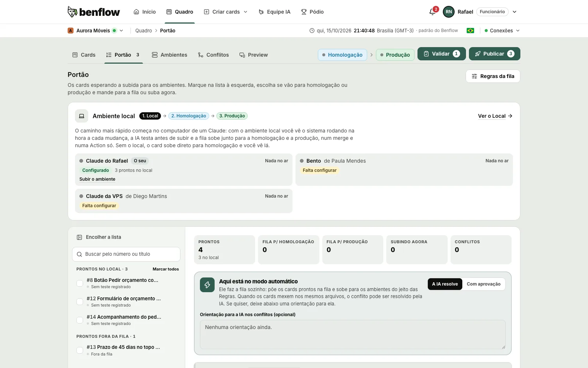Image resolution: width=588 pixels, height=368 pixels.
Task: Click the Preview screen icon
Action: [242, 55]
